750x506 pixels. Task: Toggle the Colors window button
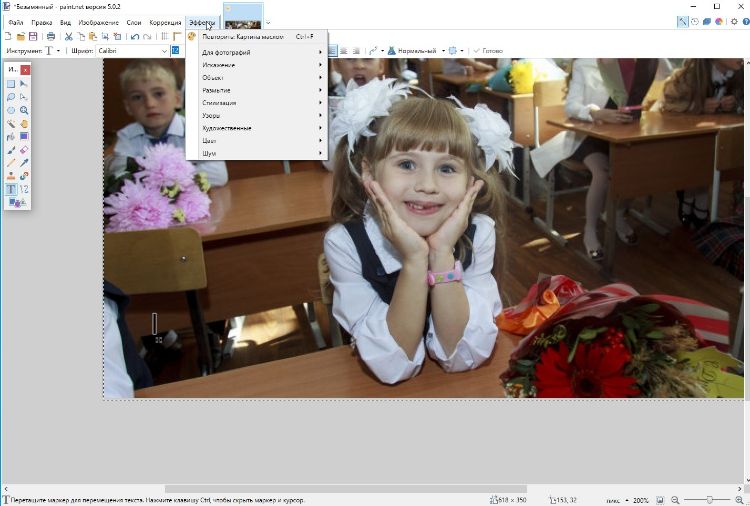(x=719, y=22)
